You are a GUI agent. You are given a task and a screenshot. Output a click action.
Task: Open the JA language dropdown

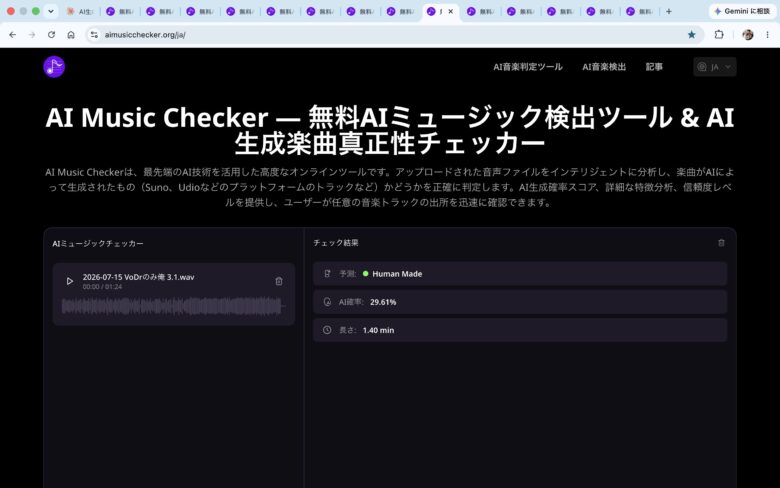[715, 67]
